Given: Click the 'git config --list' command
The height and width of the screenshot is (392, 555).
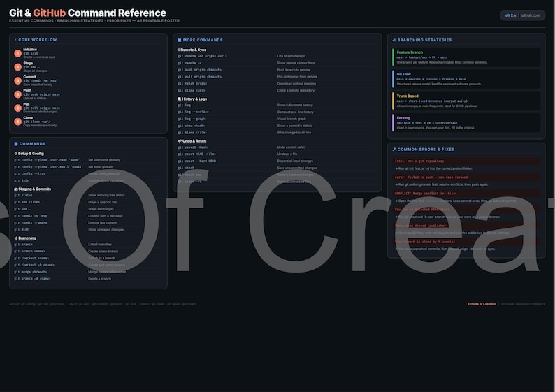Looking at the screenshot, I should point(30,174).
